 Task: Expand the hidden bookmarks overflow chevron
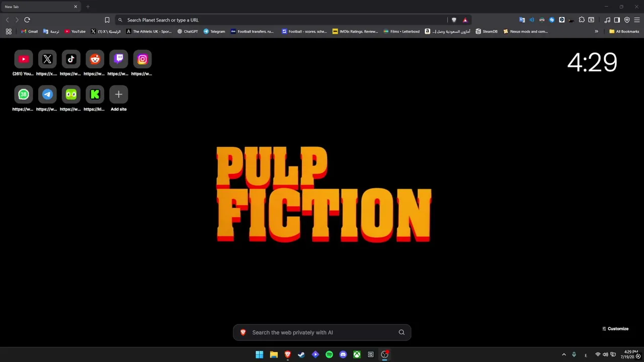pos(596,31)
